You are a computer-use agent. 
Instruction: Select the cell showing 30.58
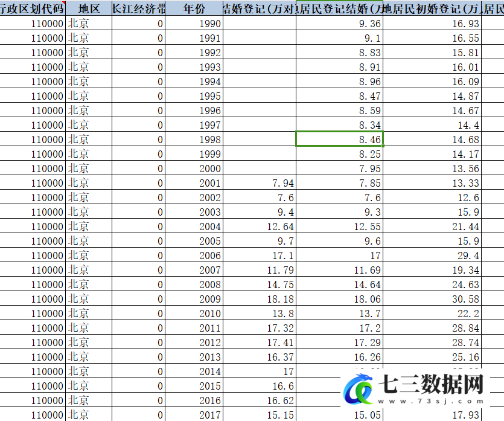coord(432,298)
